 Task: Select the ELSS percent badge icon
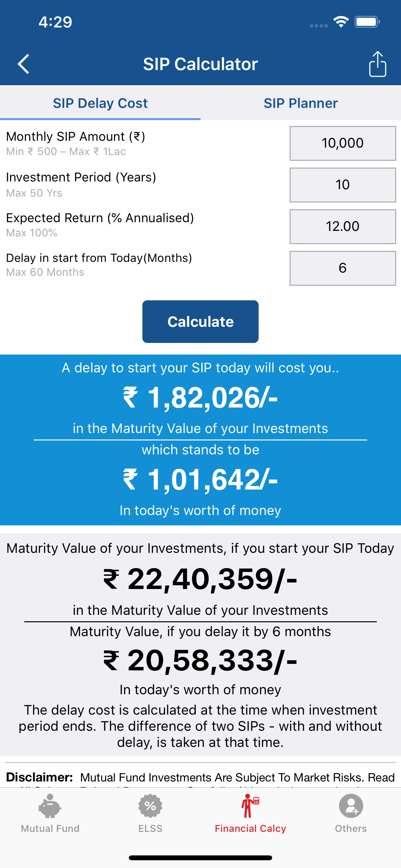tap(150, 806)
